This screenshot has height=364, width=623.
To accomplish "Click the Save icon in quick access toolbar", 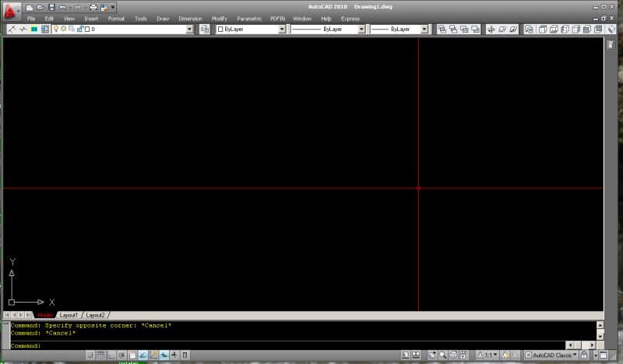I will (51, 7).
